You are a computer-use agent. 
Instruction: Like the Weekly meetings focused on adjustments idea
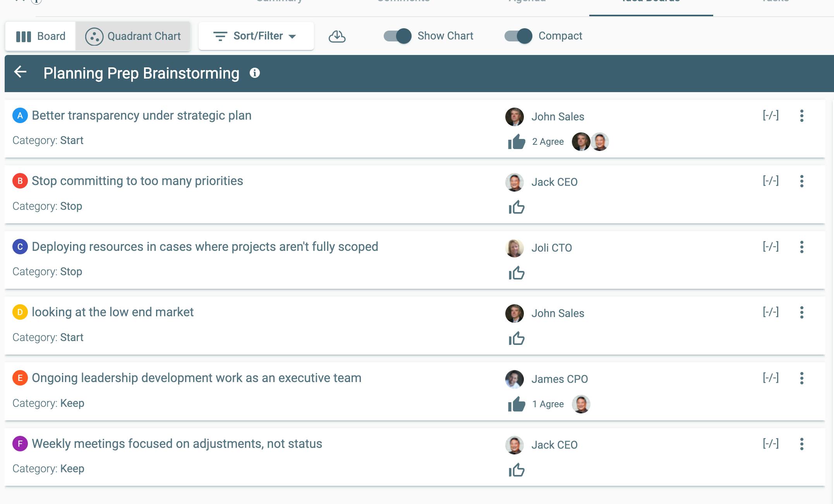(517, 470)
